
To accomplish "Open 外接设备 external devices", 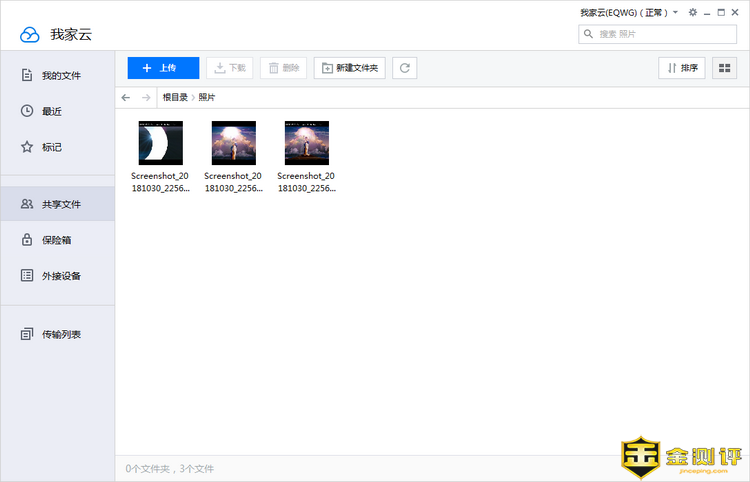I will [x=60, y=276].
